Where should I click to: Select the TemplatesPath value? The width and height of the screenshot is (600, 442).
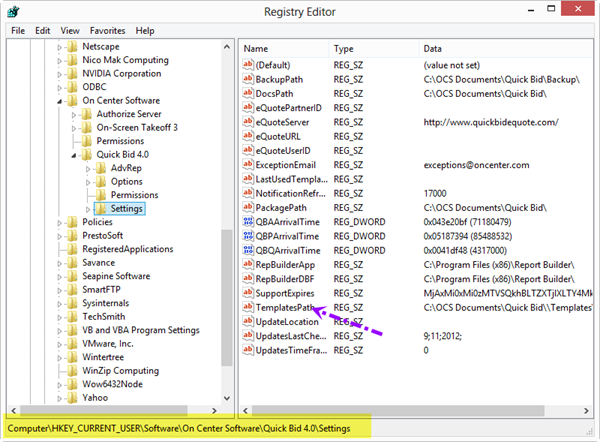pyautogui.click(x=285, y=307)
